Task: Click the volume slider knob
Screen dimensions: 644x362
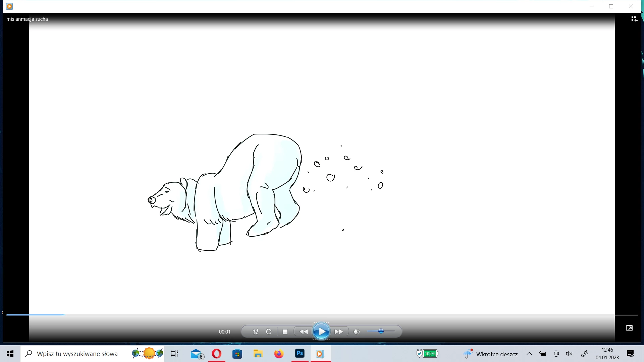Action: (x=381, y=331)
